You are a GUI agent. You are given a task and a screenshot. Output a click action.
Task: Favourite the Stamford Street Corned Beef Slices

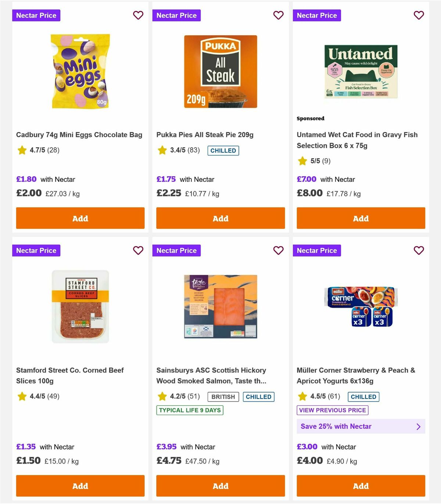coord(138,251)
